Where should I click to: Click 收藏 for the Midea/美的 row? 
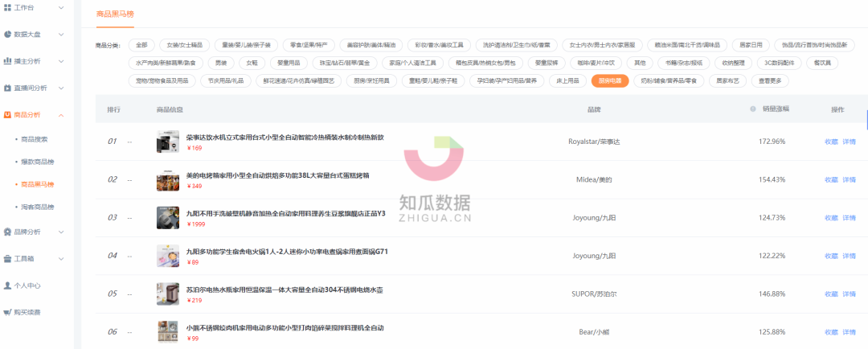[x=831, y=179]
